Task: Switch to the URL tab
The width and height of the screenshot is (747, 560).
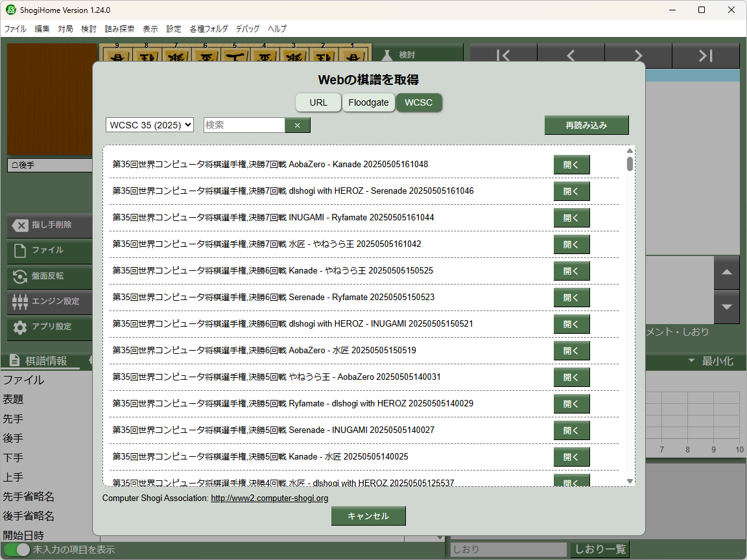Action: point(318,102)
